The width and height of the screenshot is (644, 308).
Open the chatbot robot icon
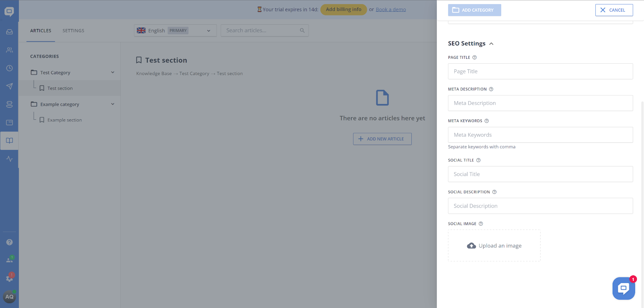9,104
